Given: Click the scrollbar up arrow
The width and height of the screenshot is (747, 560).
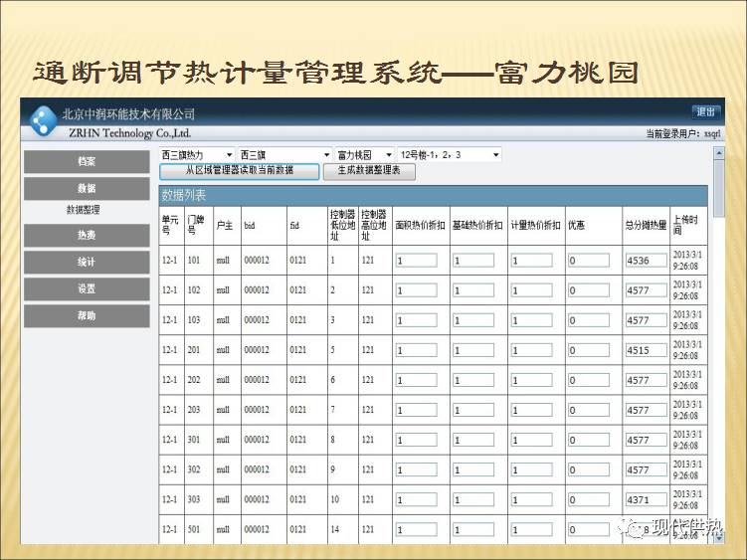Looking at the screenshot, I should coord(719,153).
